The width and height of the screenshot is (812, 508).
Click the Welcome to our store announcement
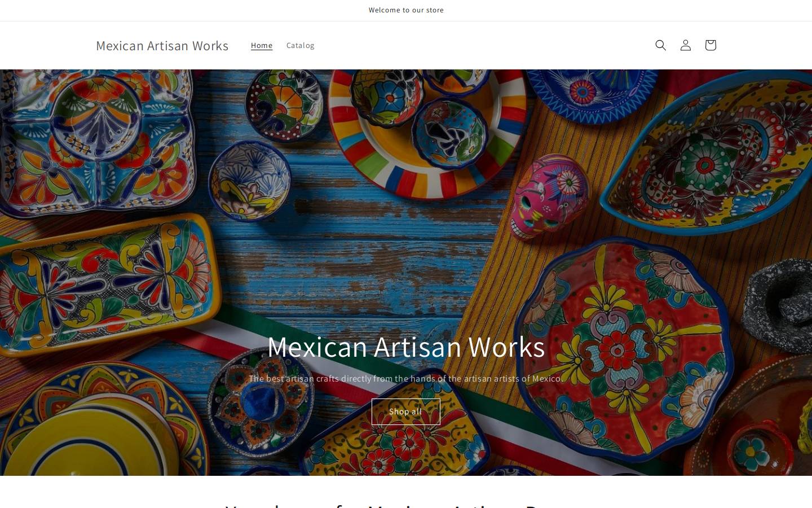pos(406,10)
